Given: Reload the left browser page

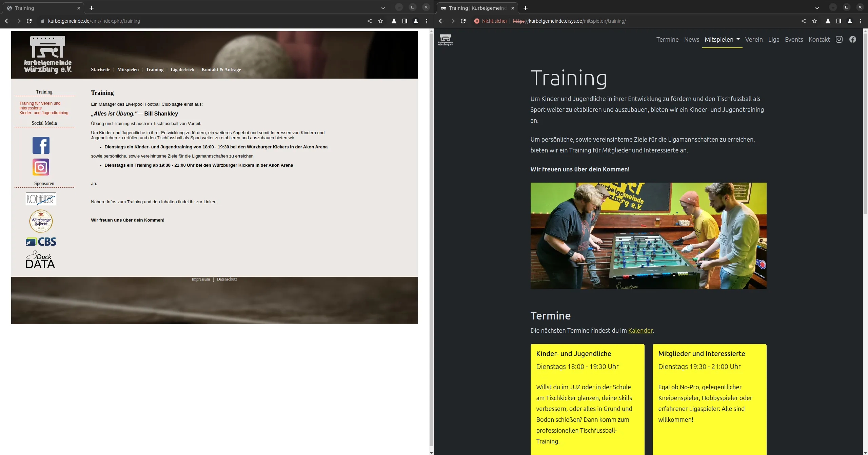Looking at the screenshot, I should [29, 21].
